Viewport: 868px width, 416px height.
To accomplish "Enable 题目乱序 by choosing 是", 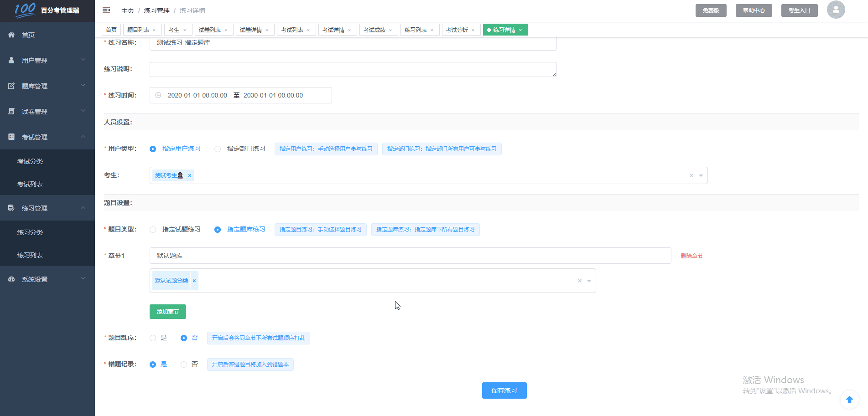I will (x=153, y=338).
